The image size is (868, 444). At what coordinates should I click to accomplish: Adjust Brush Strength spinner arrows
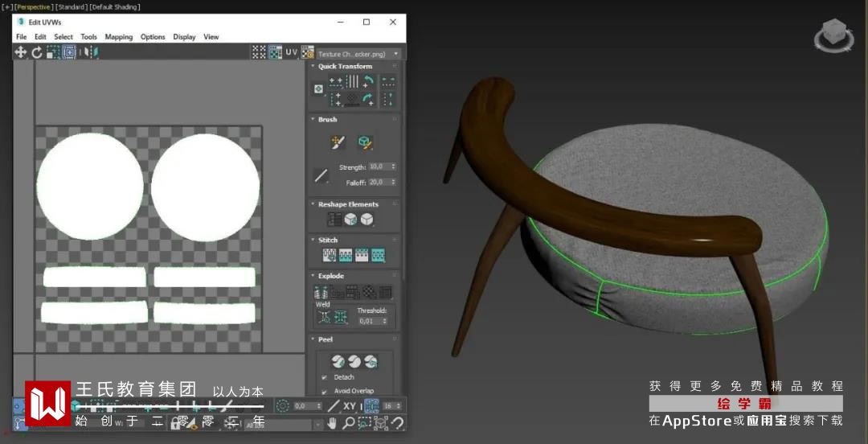394,166
